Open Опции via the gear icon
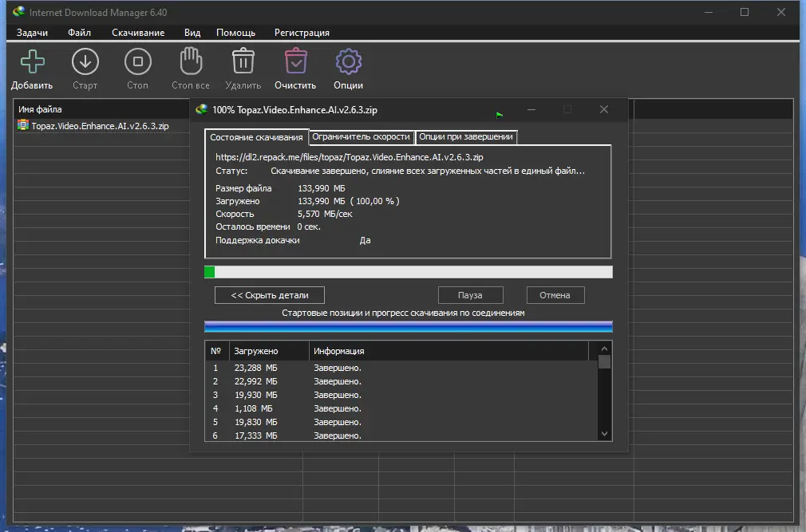This screenshot has width=806, height=532. tap(349, 61)
